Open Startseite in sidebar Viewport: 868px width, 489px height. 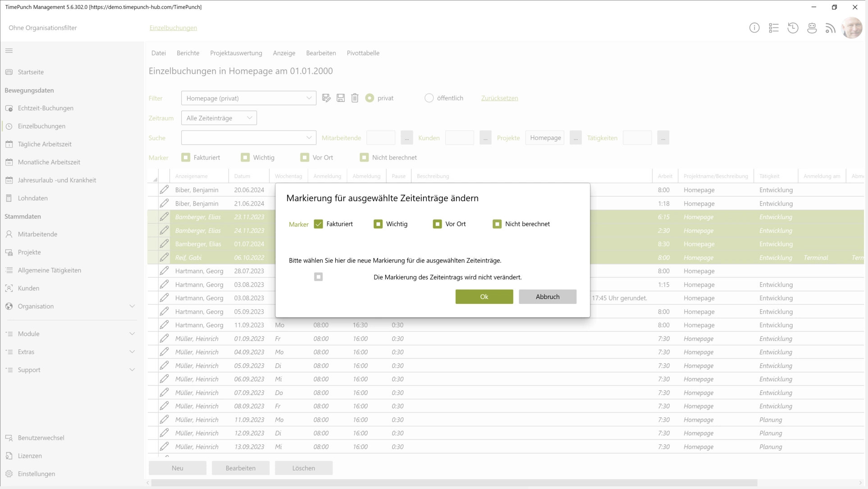point(31,72)
